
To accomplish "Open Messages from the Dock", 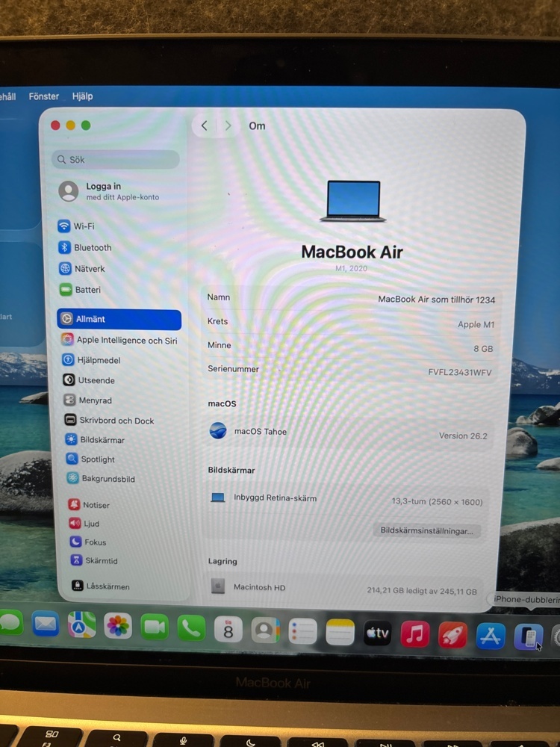I will [x=10, y=622].
